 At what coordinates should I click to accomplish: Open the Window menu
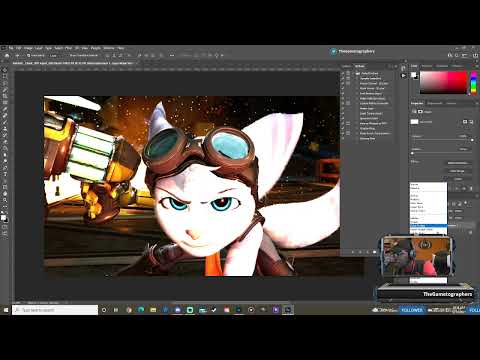tap(109, 48)
